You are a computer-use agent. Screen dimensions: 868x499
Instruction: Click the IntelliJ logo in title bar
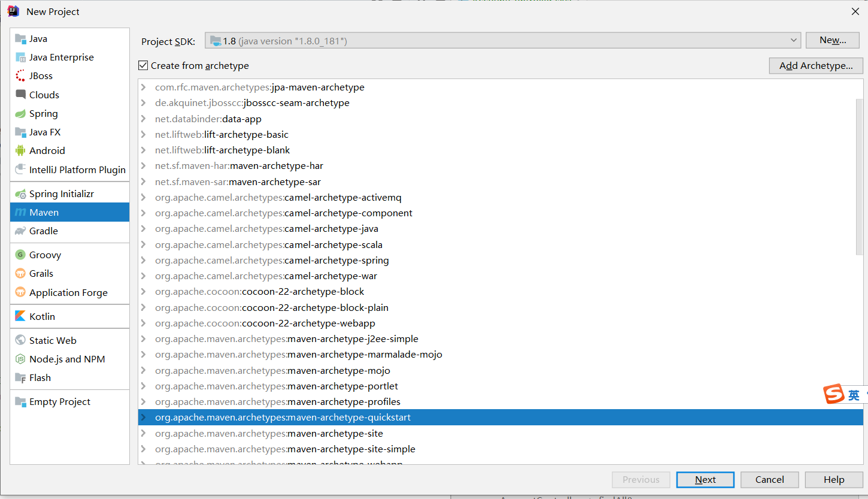[x=13, y=11]
